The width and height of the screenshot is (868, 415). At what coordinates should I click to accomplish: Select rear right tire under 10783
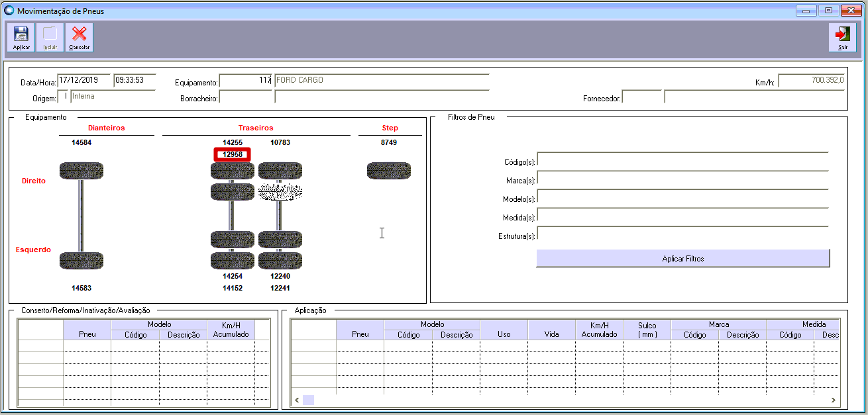tap(280, 171)
